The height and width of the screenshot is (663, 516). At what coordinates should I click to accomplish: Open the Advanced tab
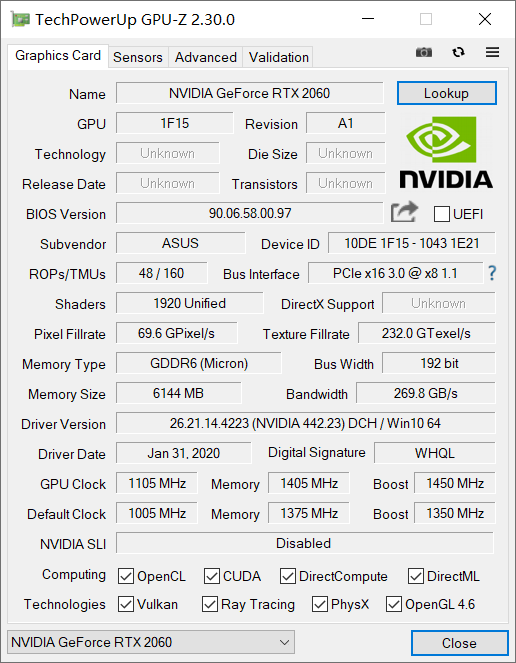click(206, 57)
